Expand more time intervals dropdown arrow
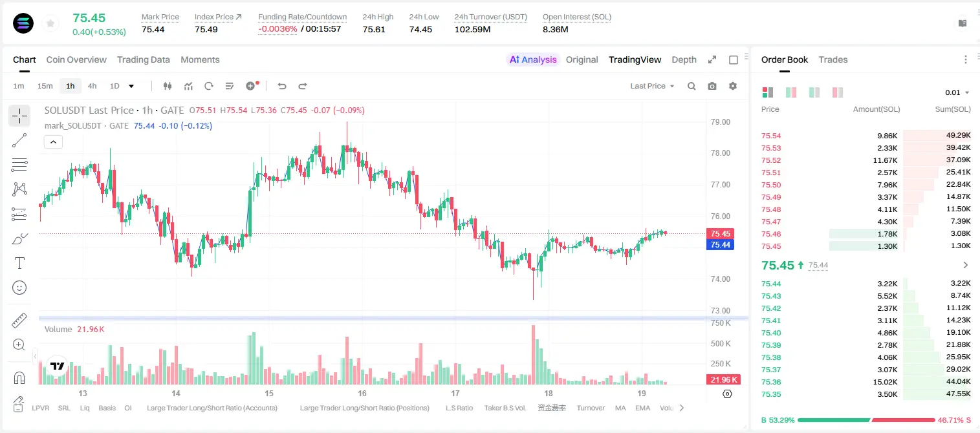This screenshot has height=433, width=980. pyautogui.click(x=131, y=86)
